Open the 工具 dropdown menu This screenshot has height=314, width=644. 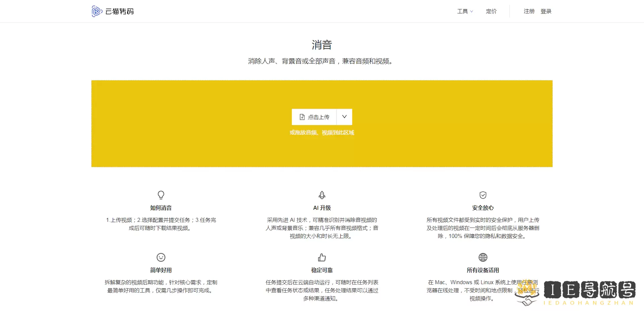click(465, 11)
